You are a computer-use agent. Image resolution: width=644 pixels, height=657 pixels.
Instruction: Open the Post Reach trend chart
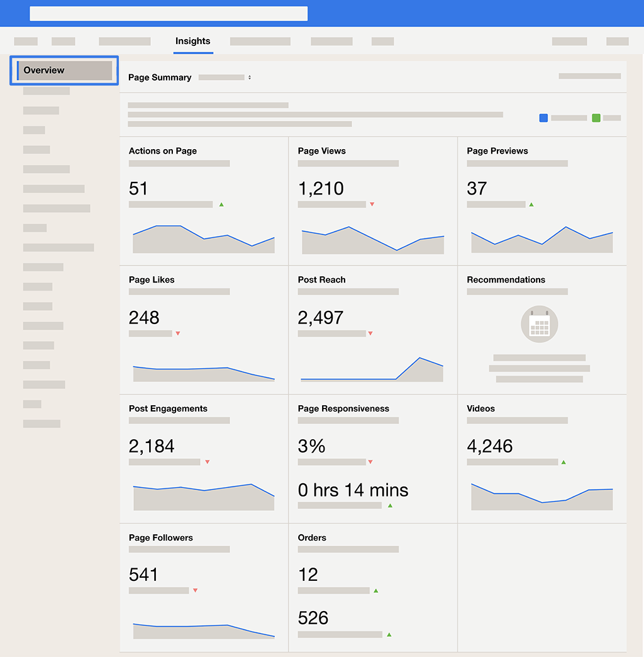point(372,369)
